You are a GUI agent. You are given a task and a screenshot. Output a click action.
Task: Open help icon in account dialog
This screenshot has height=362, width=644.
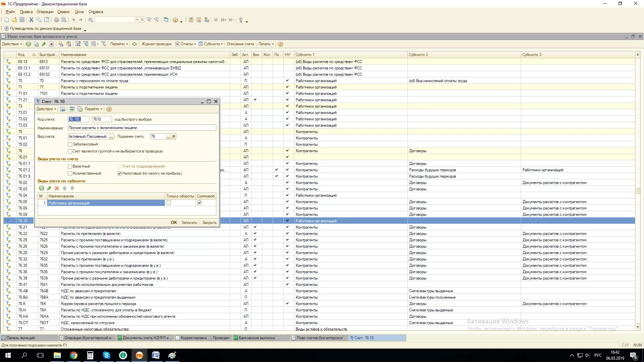tap(109, 109)
